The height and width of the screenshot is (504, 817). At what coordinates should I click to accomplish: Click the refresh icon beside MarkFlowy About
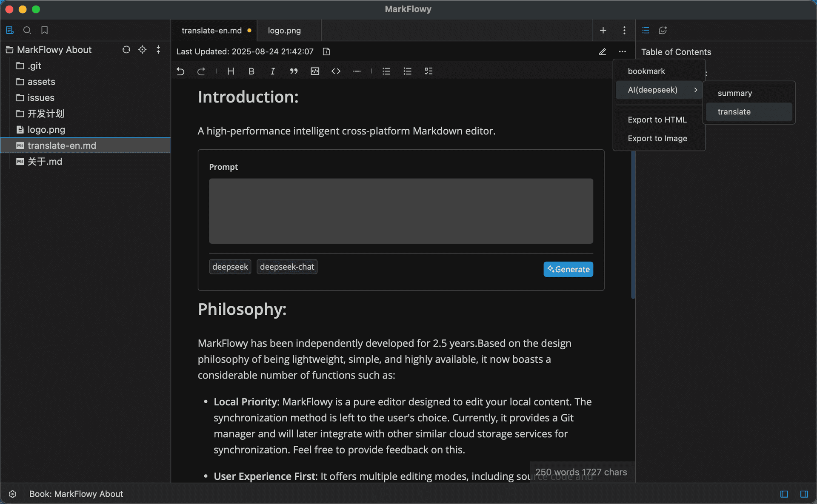coord(126,50)
